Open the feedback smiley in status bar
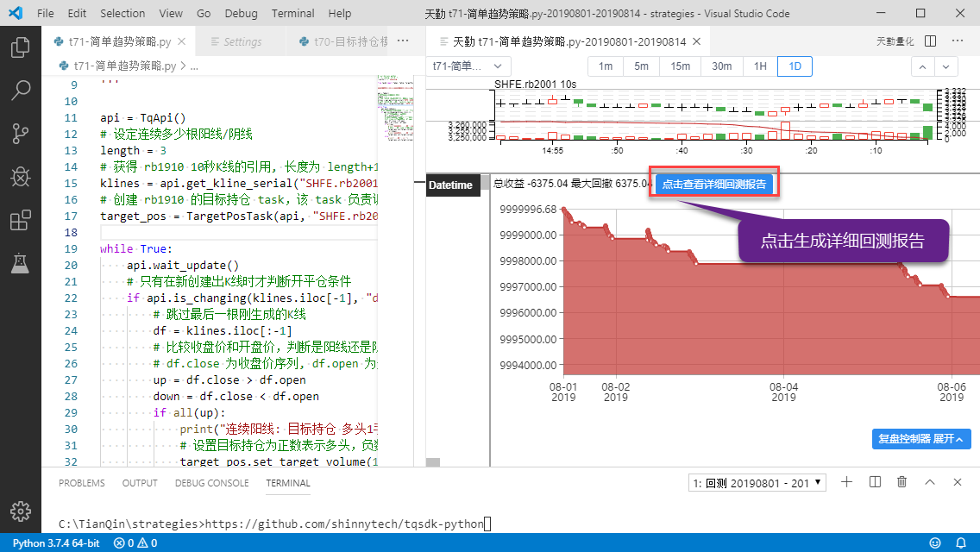Viewport: 980px width, 552px height. 935,543
